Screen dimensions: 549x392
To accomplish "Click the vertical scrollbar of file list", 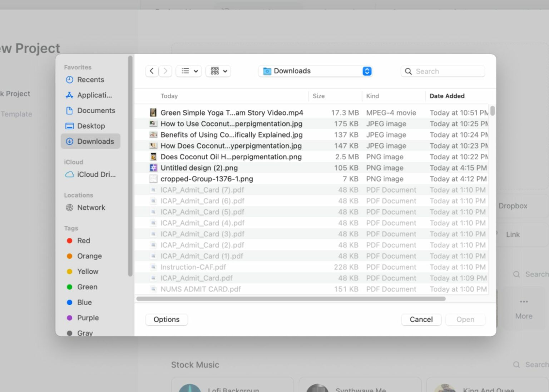I will coord(493,111).
